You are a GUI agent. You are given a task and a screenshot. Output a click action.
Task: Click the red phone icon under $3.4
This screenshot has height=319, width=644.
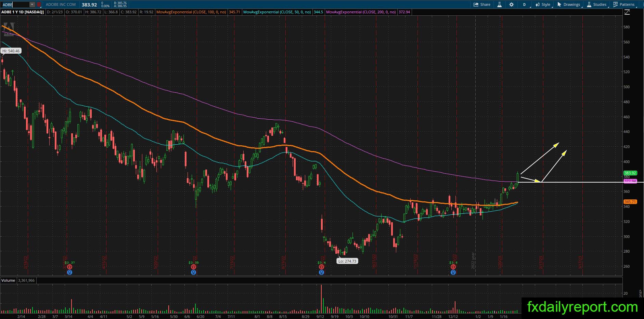coord(322,267)
